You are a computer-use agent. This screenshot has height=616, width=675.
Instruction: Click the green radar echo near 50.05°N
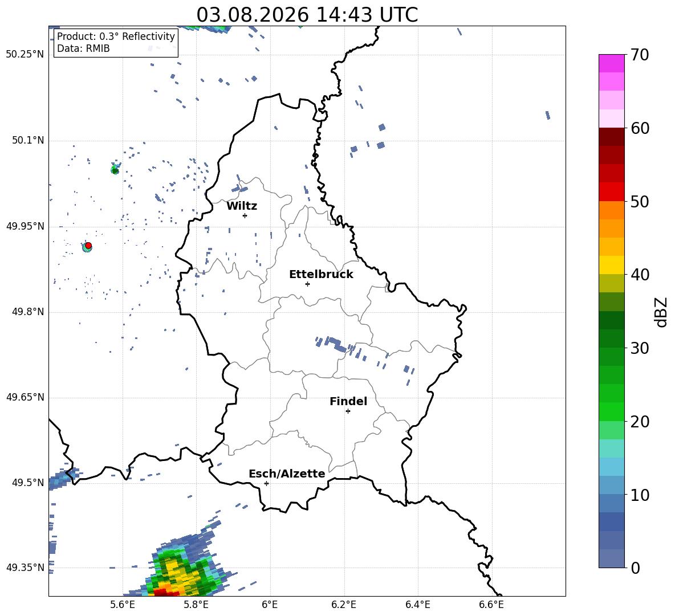115,169
